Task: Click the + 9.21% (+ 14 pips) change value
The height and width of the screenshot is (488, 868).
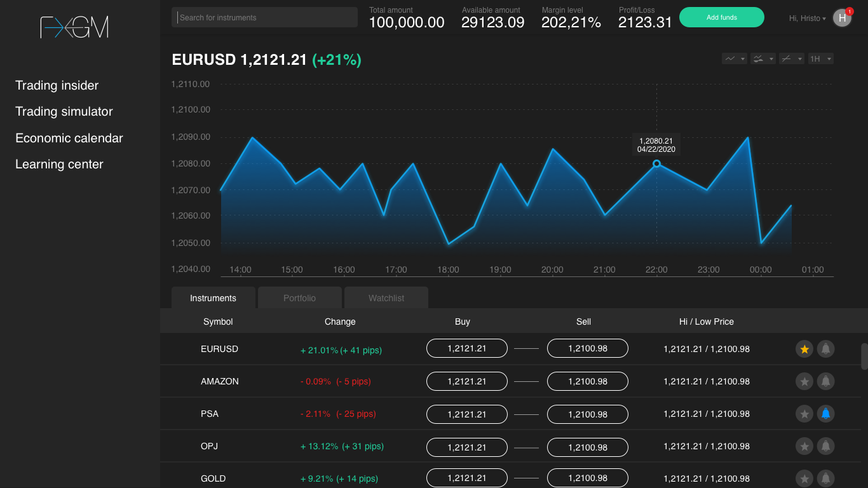Action: 339,478
